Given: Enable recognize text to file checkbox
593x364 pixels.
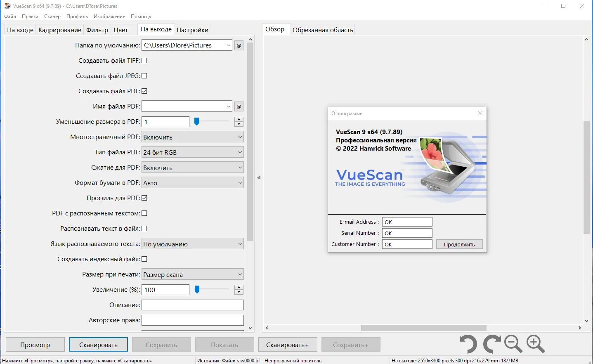Looking at the screenshot, I should click(144, 229).
